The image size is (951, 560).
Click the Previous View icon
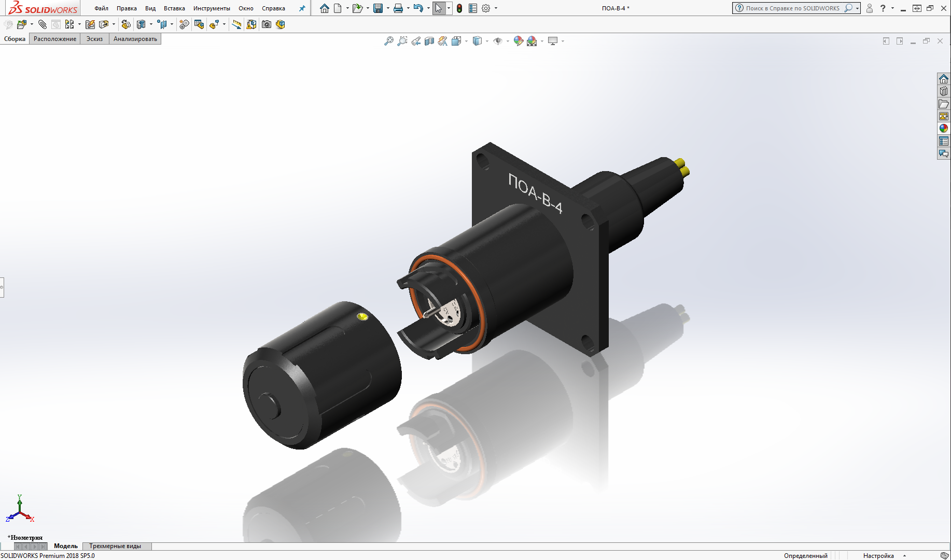(x=416, y=41)
